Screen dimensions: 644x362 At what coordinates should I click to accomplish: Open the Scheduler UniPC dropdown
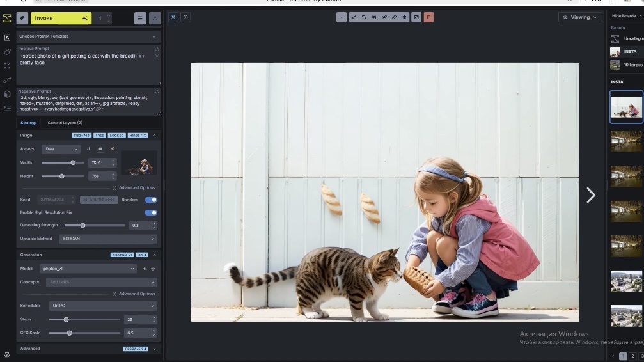103,306
